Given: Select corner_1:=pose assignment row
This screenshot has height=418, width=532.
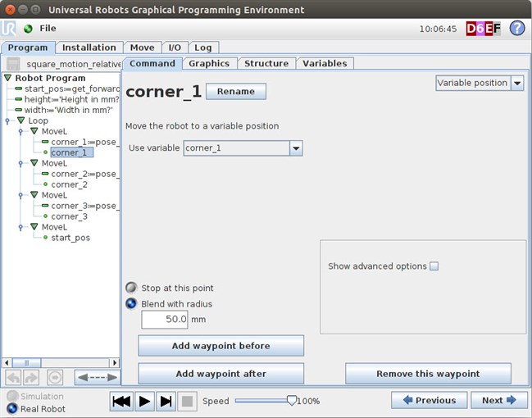Looking at the screenshot, I should tap(80, 142).
